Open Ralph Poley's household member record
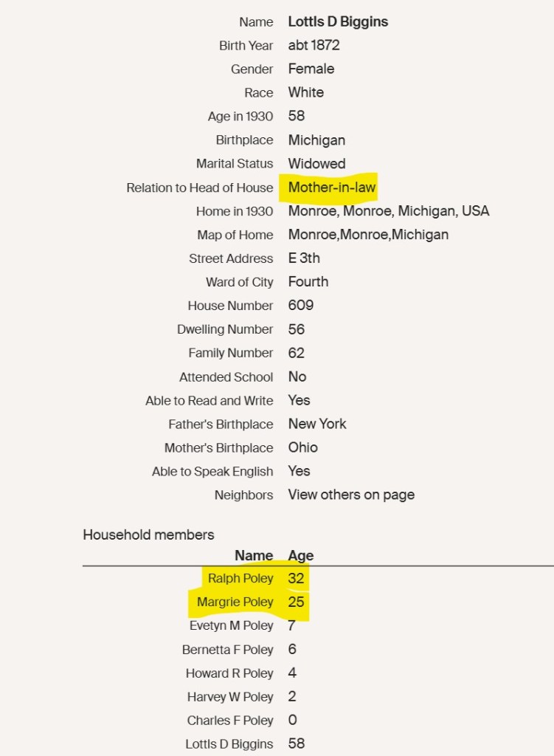 240,578
